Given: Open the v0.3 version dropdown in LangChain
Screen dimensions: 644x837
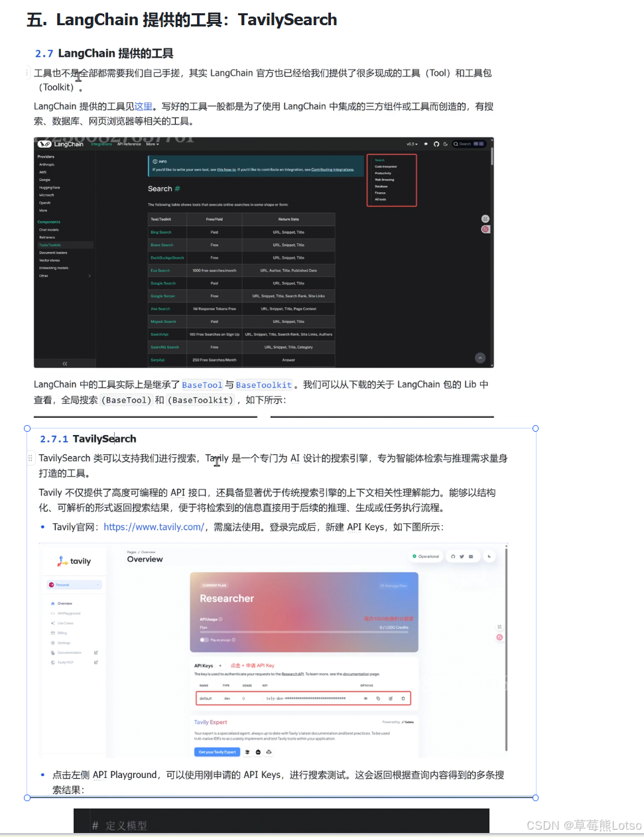Looking at the screenshot, I should tap(413, 144).
